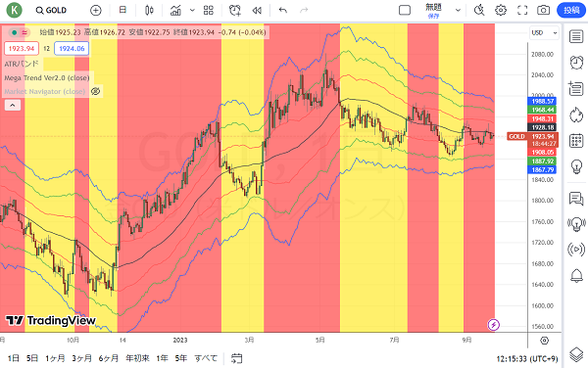Click the blue 投稿 publish button
This screenshot has height=368, width=588.
click(571, 10)
